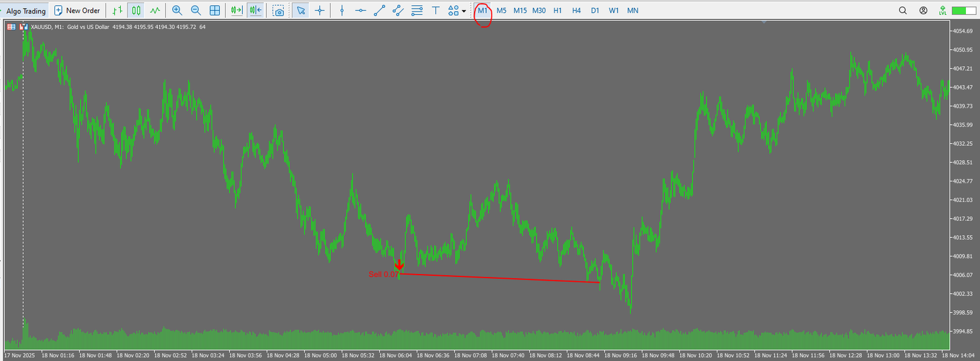This screenshot has width=980, height=361.
Task: Select the trendline drawing tool
Action: (x=379, y=10)
